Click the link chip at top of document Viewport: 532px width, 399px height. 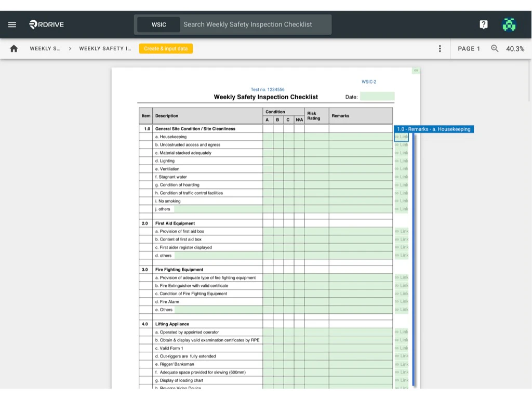pos(415,70)
